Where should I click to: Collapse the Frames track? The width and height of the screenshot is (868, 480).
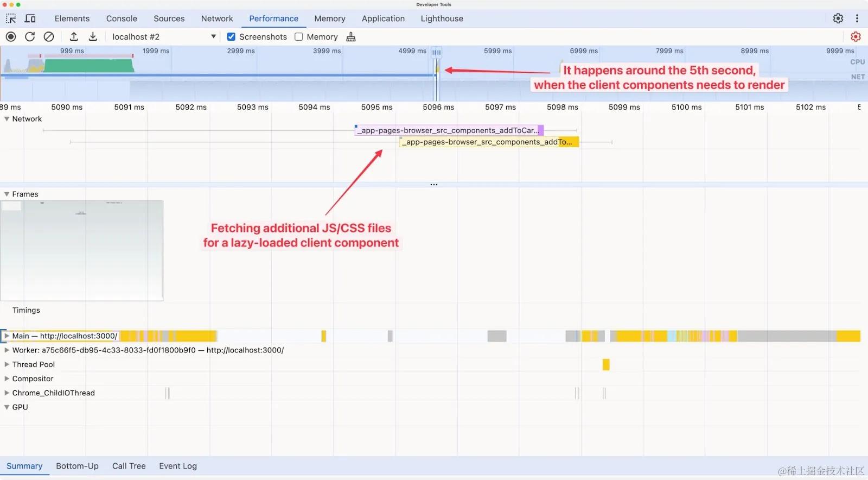coord(7,194)
